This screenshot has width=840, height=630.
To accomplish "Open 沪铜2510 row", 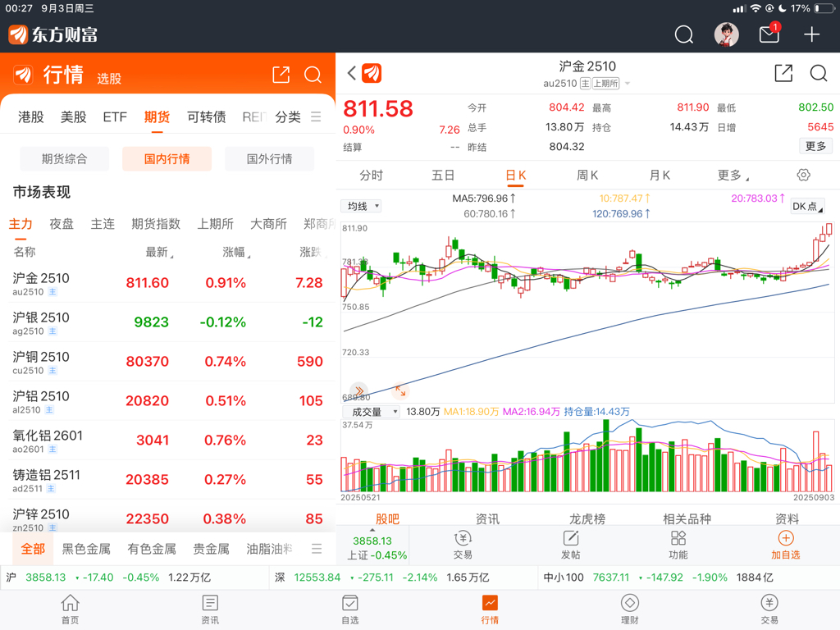I will point(168,362).
